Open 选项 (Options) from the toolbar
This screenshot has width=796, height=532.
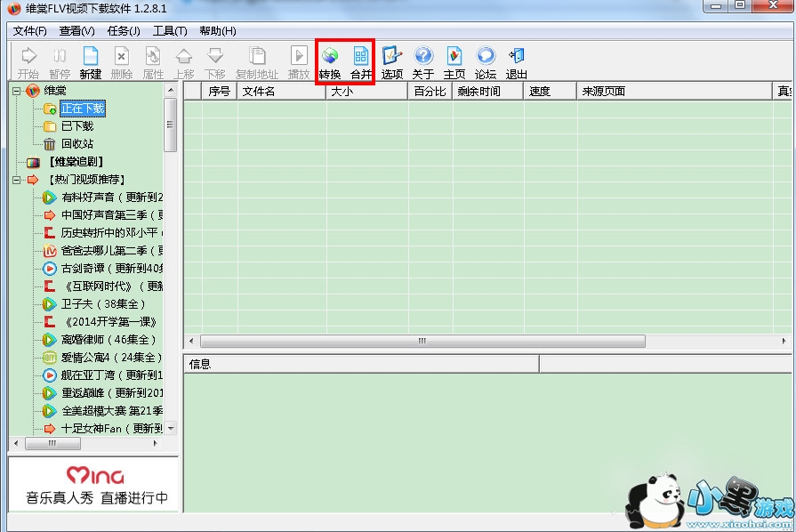click(x=392, y=62)
